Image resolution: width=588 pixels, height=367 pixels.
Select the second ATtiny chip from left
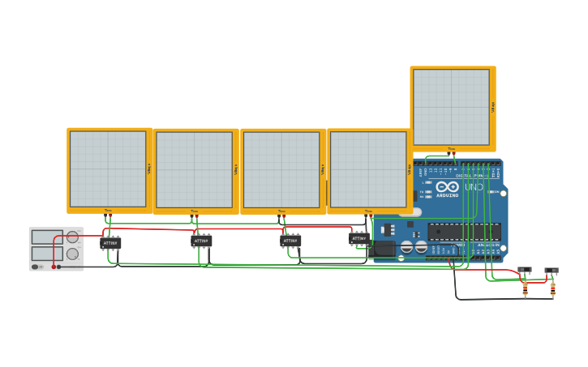pyautogui.click(x=201, y=241)
